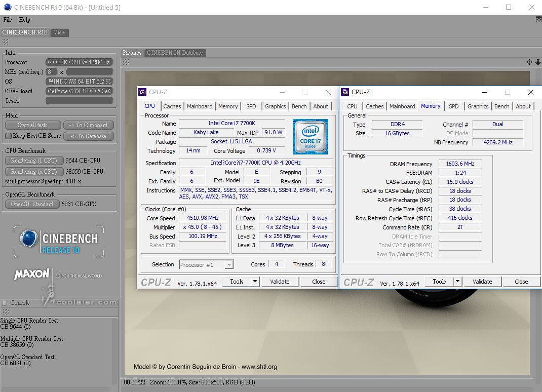Click Start all tests button

[x=33, y=125]
